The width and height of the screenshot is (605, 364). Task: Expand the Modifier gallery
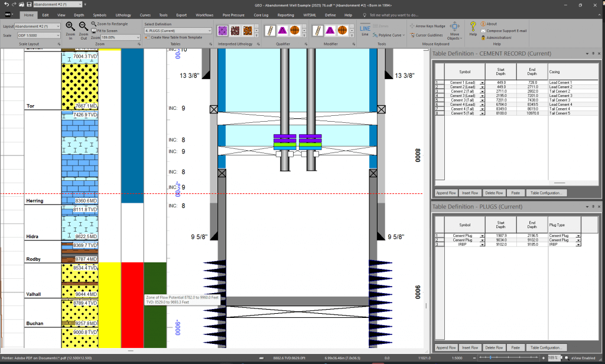tap(352, 35)
